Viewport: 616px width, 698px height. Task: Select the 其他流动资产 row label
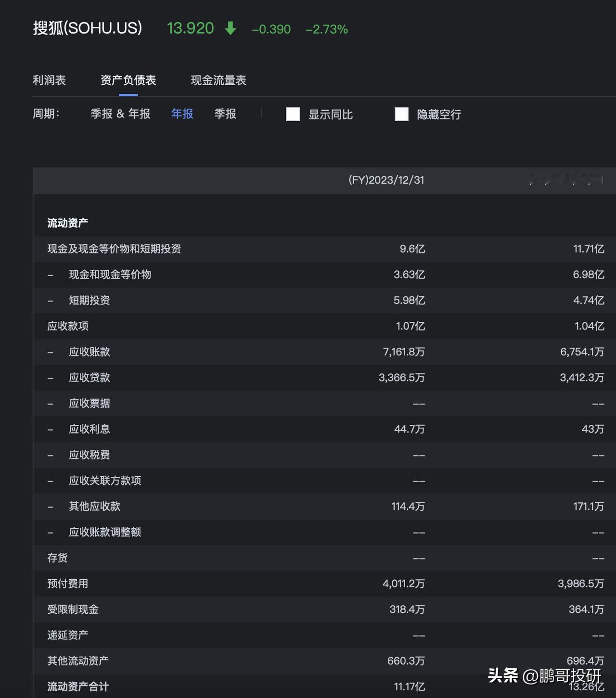pyautogui.click(x=78, y=661)
